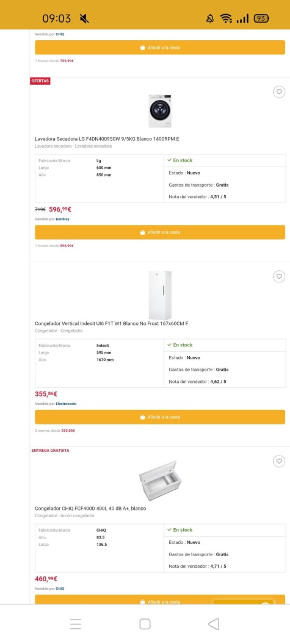Open seller Bombay link

pyautogui.click(x=62, y=219)
